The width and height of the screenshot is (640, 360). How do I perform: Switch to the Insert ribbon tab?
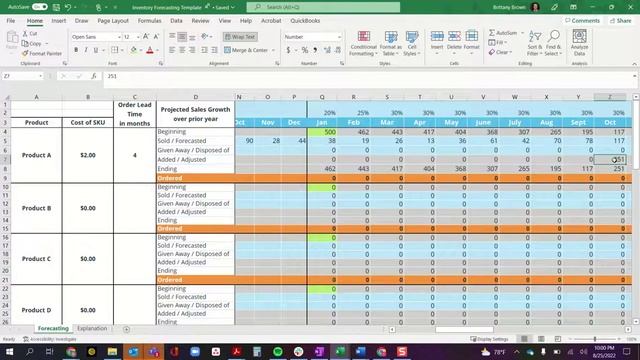(x=59, y=20)
